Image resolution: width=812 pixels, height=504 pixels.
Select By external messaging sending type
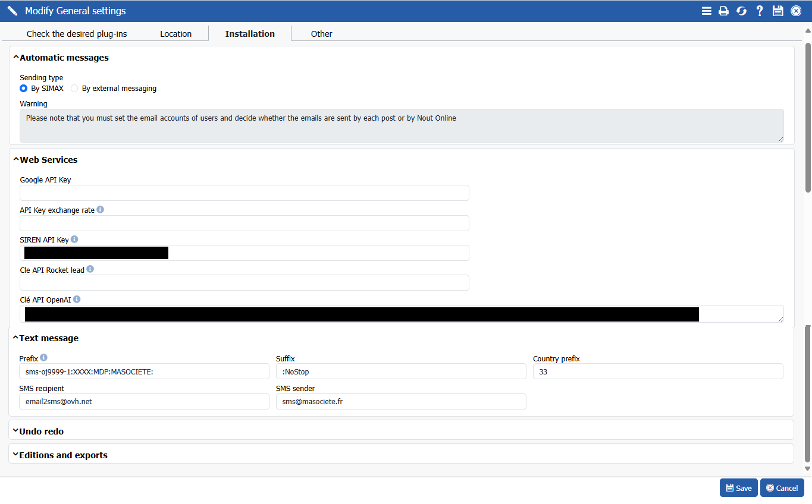tap(74, 89)
